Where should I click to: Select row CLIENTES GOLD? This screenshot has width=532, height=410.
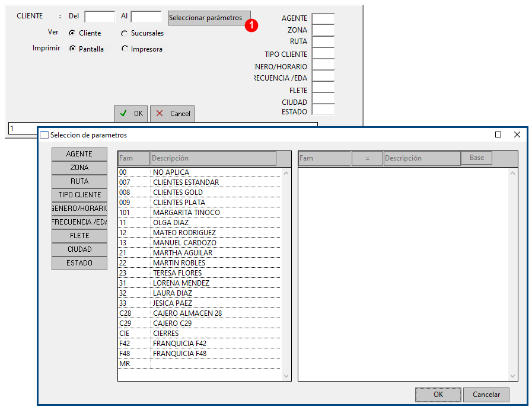[199, 193]
